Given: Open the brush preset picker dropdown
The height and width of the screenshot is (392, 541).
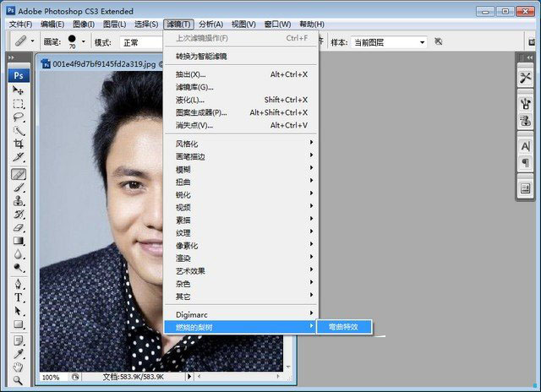Looking at the screenshot, I should (85, 41).
